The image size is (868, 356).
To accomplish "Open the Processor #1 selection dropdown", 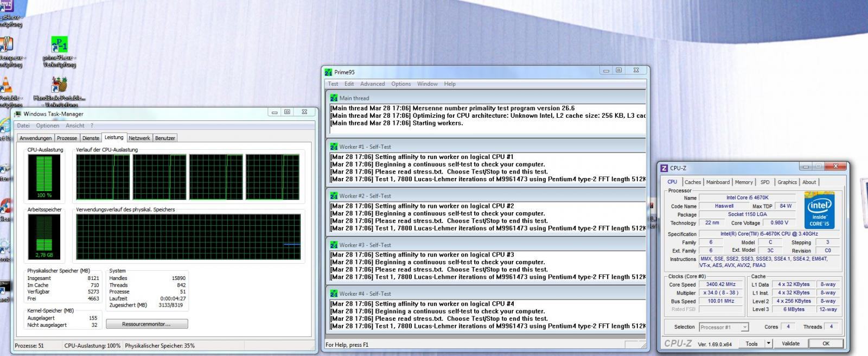I will point(724,327).
